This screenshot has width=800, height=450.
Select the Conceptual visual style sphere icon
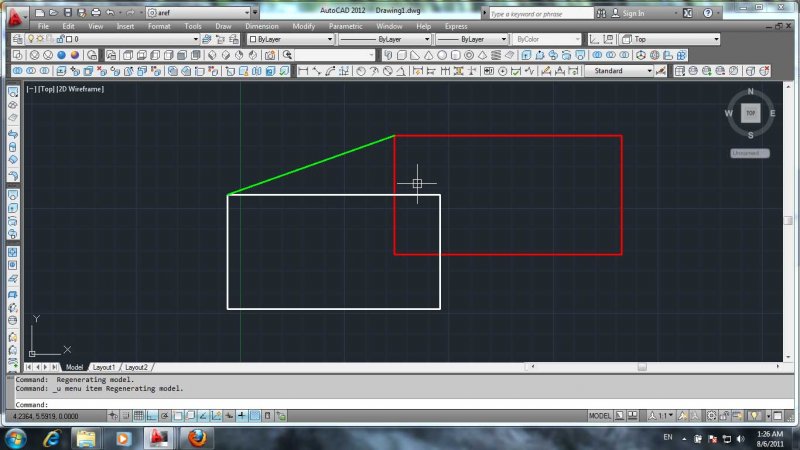pos(75,55)
